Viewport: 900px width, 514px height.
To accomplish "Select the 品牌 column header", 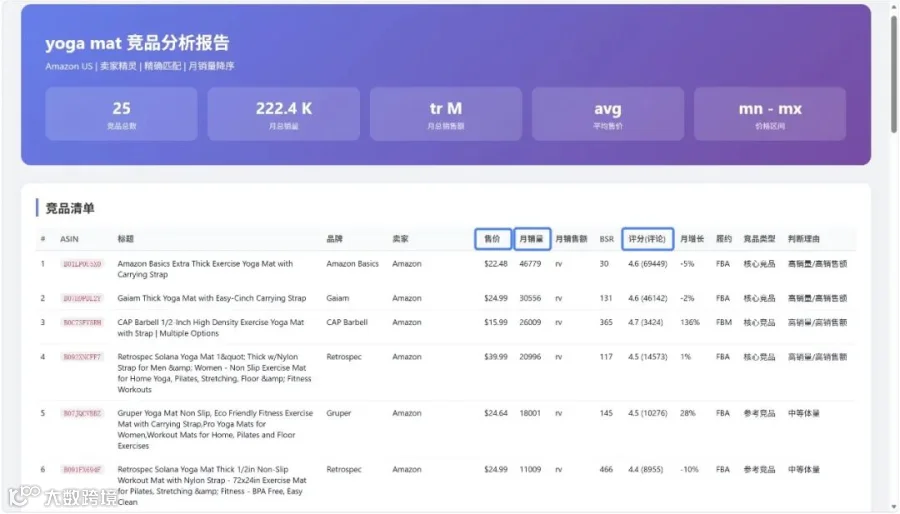I will pos(335,239).
